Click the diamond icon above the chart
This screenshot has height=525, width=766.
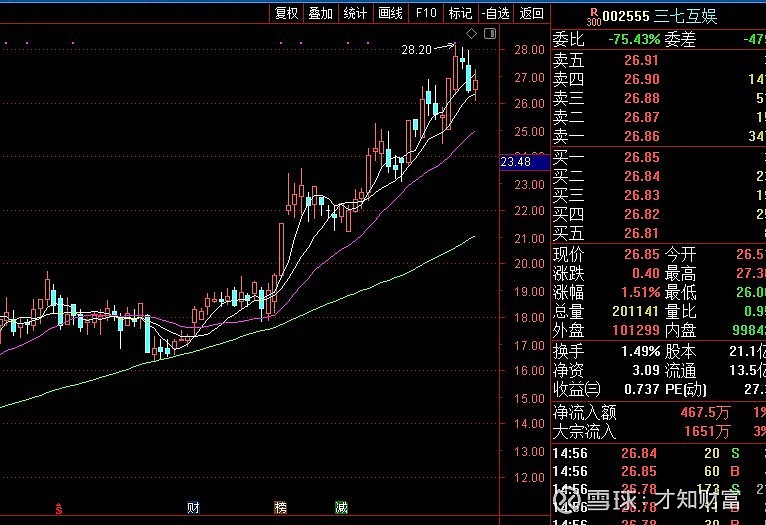[471, 34]
